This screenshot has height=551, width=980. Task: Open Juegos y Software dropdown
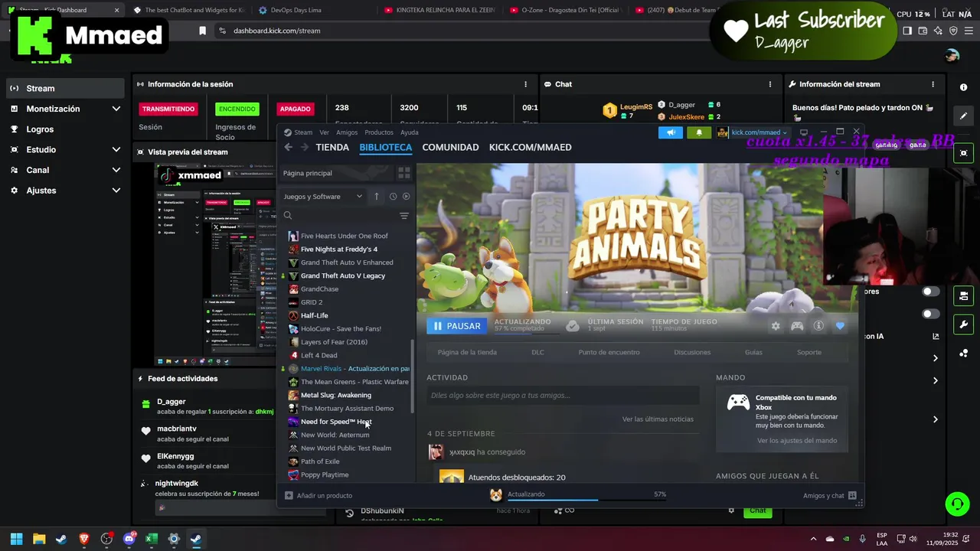(x=322, y=197)
